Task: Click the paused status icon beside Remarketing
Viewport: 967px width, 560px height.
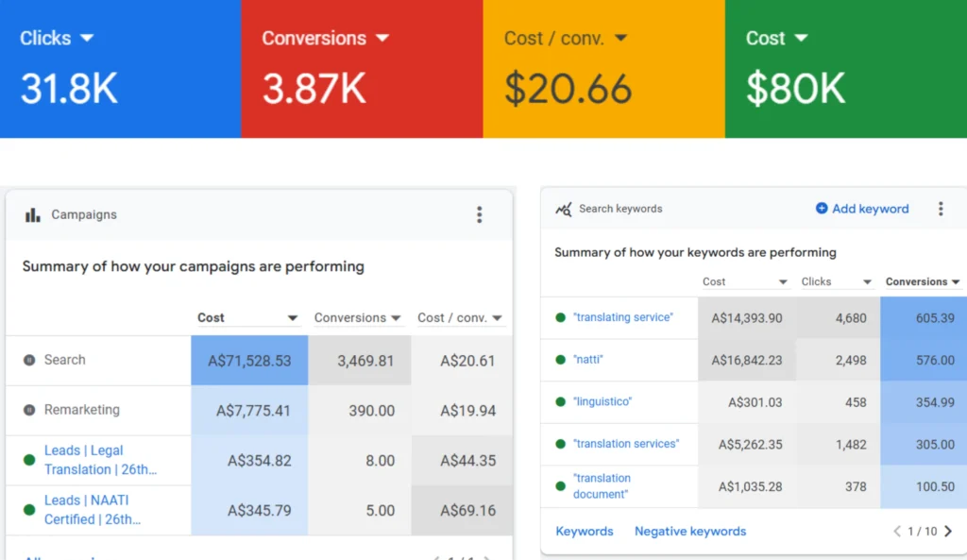Action: 29,410
